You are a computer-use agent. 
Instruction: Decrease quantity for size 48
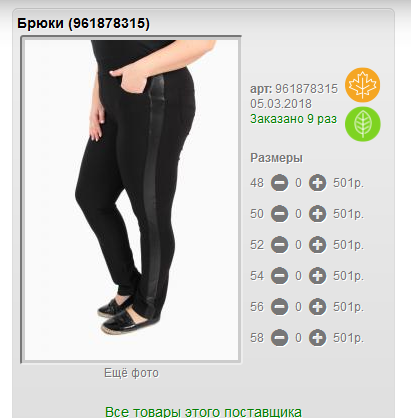pyautogui.click(x=279, y=183)
